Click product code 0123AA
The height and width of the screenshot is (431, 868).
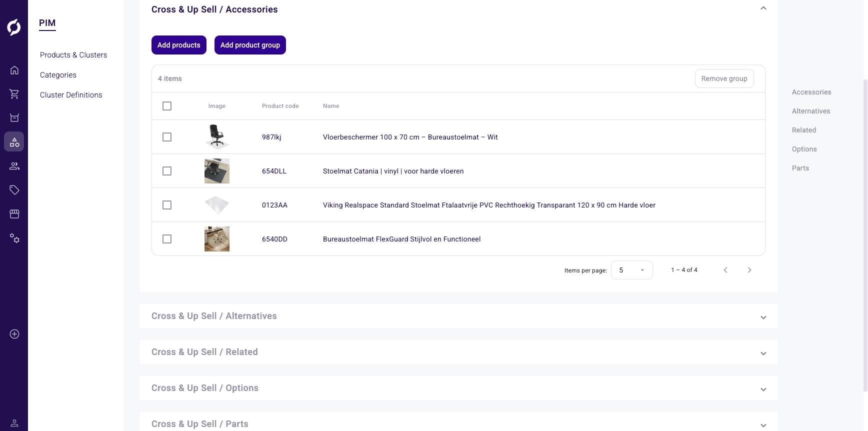point(274,205)
